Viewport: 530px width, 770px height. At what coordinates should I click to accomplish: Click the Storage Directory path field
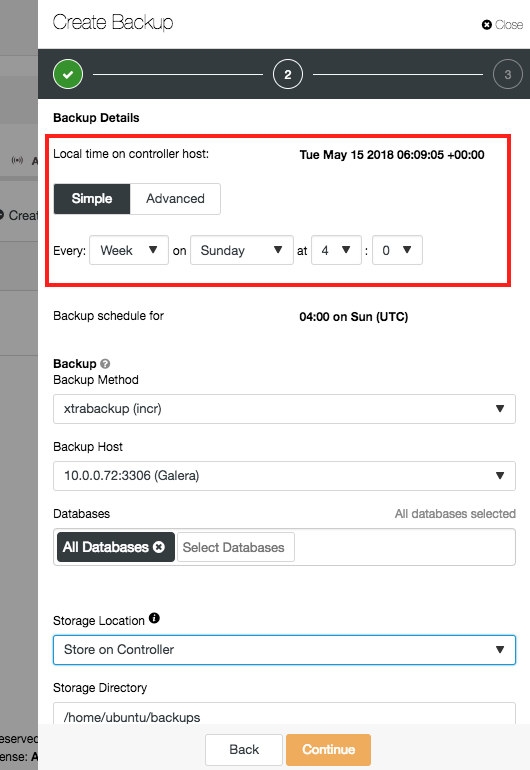coord(284,716)
